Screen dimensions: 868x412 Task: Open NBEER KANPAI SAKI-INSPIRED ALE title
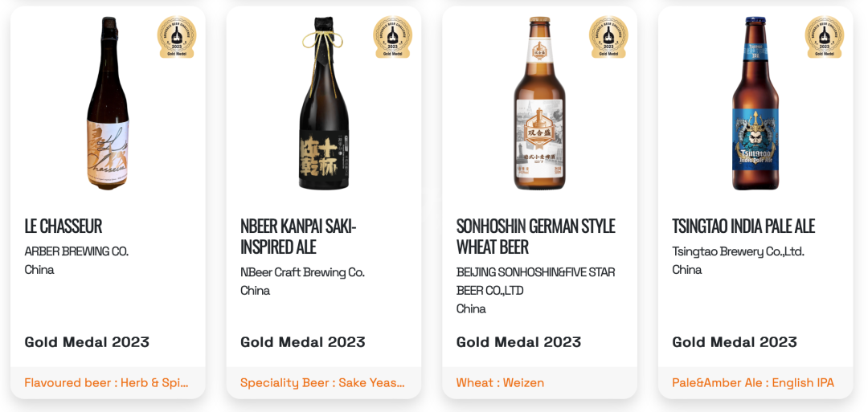pos(299,236)
